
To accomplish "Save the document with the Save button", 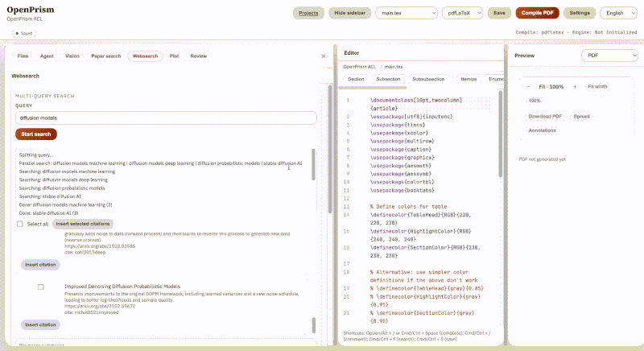I will 499,13.
